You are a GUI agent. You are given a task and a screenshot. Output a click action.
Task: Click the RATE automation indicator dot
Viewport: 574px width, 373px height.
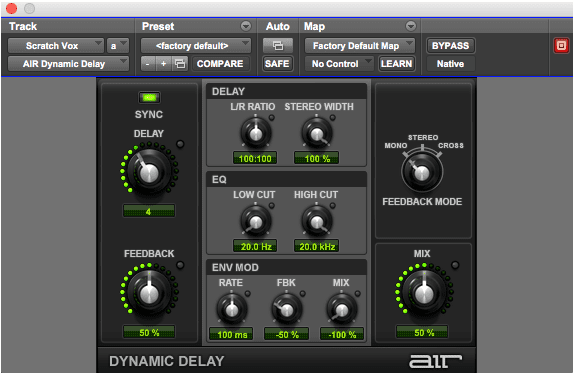click(248, 294)
